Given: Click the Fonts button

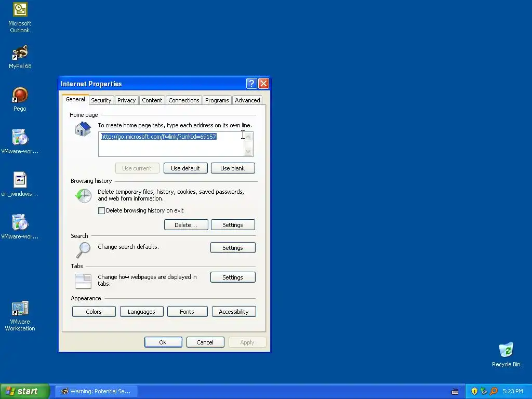Looking at the screenshot, I should (187, 312).
